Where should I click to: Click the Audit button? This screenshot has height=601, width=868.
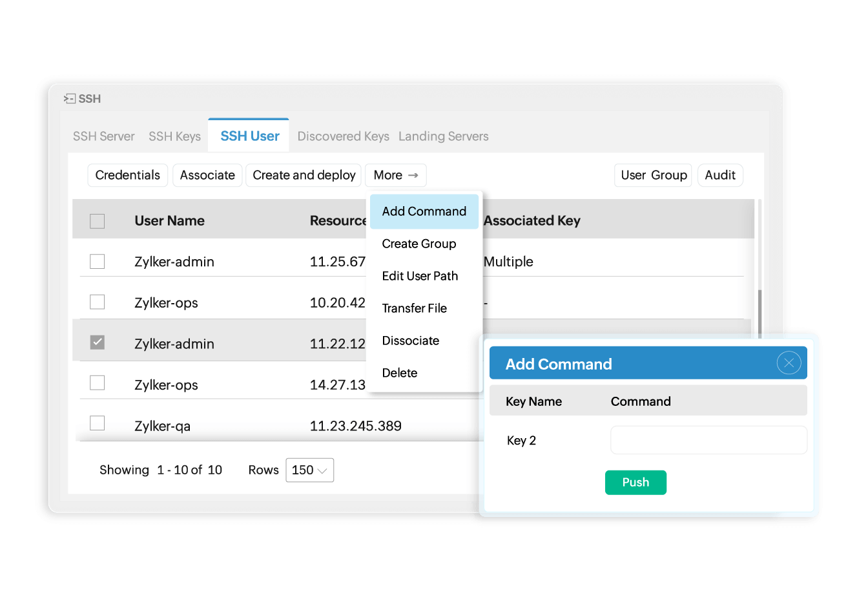[720, 175]
